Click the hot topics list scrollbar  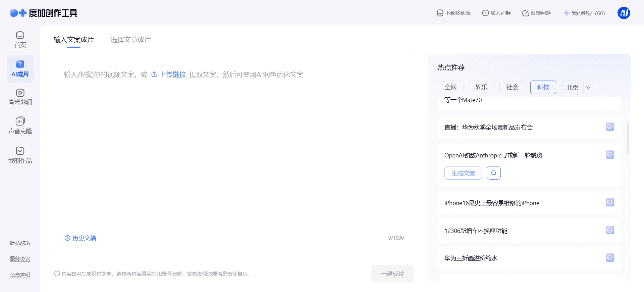point(628,139)
